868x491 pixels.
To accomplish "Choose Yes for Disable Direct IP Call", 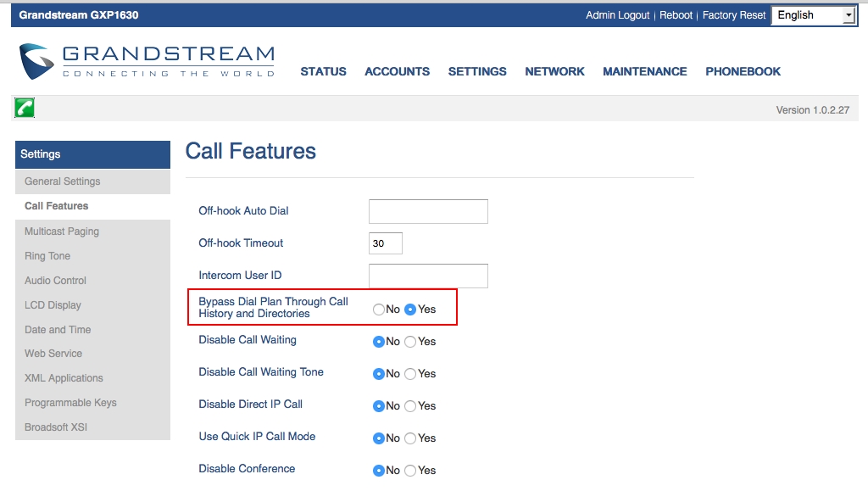I will click(x=410, y=406).
